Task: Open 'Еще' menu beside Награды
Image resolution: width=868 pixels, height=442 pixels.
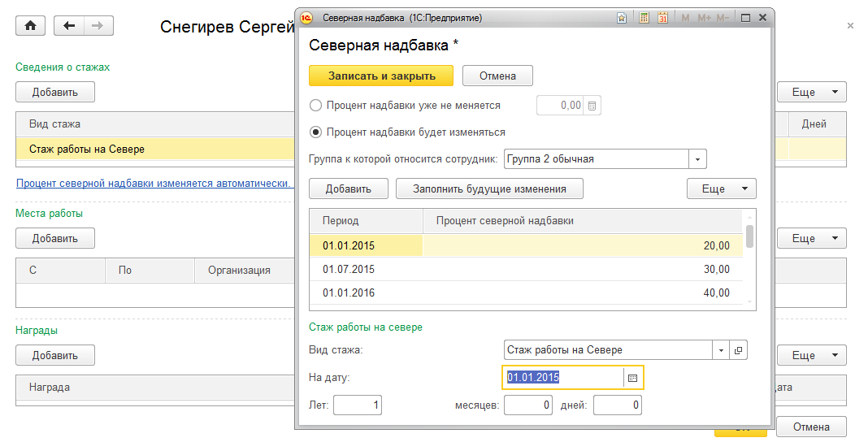Action: (812, 355)
